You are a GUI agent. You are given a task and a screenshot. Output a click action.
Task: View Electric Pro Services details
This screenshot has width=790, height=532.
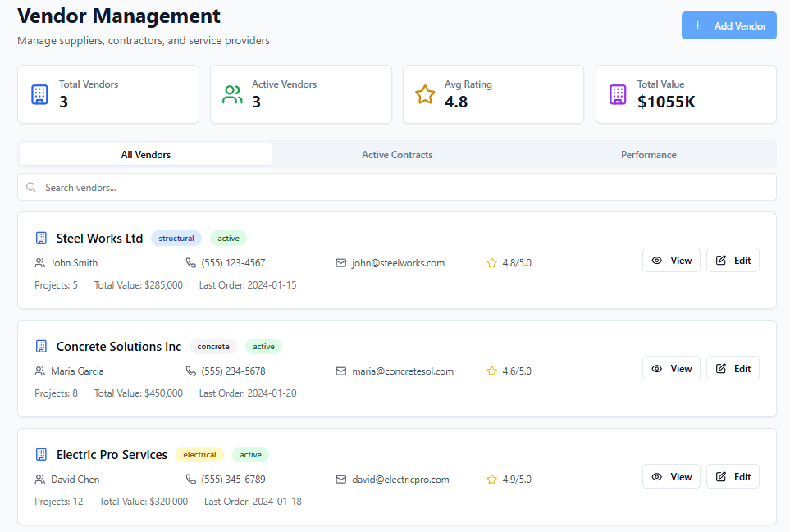tap(671, 476)
